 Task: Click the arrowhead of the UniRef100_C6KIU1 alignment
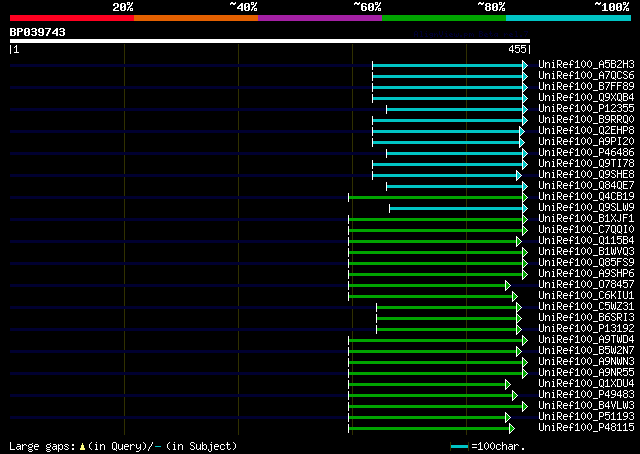[515, 296]
